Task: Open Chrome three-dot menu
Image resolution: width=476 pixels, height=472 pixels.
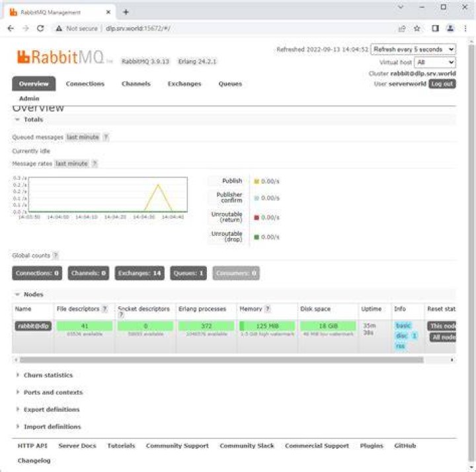Action: [x=465, y=28]
